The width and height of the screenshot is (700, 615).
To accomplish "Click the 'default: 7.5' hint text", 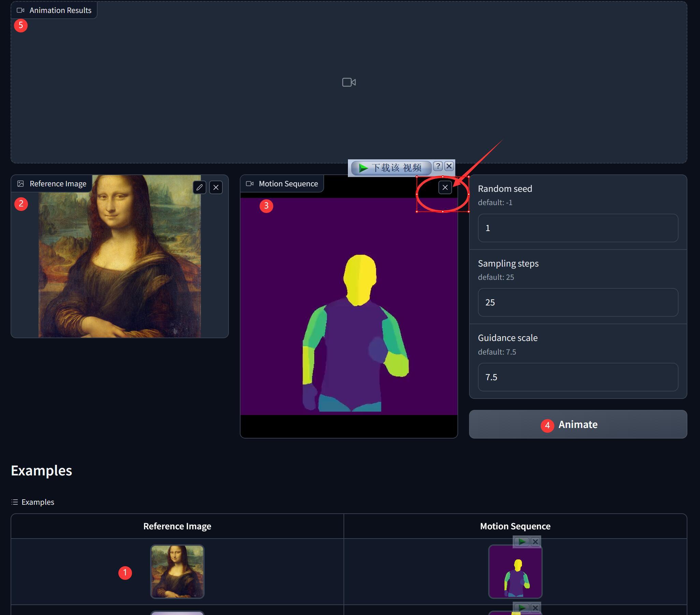I will coord(497,352).
